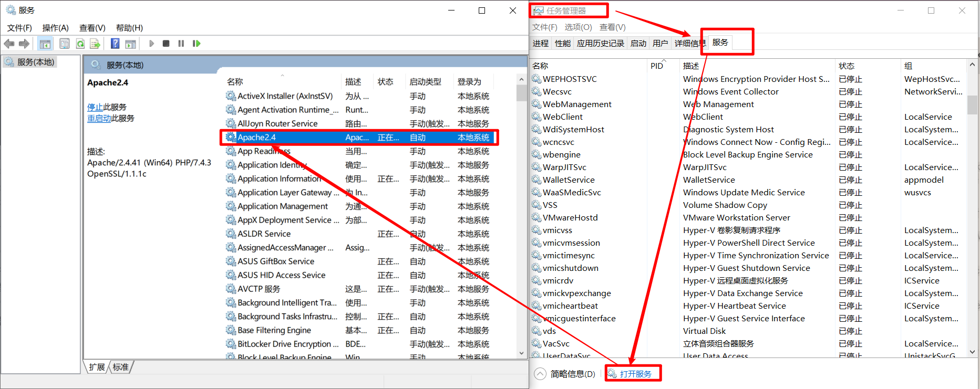The height and width of the screenshot is (389, 980).
Task: Switch to the 标准 view tab
Action: (x=121, y=367)
